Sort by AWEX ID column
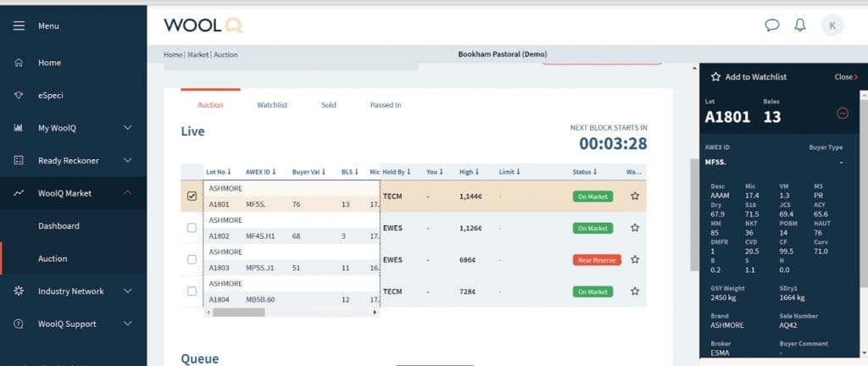 click(261, 172)
